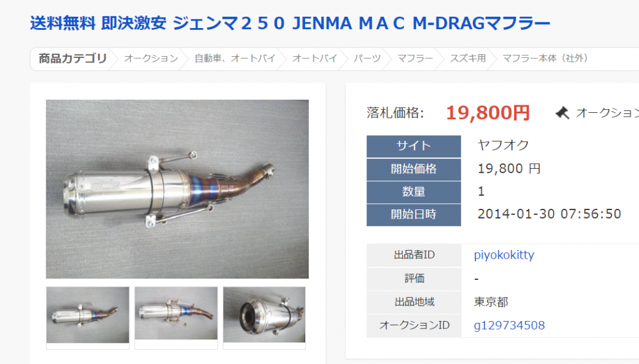Open seller piyokokitty's profile link
The image size is (639, 364).
pyautogui.click(x=504, y=255)
